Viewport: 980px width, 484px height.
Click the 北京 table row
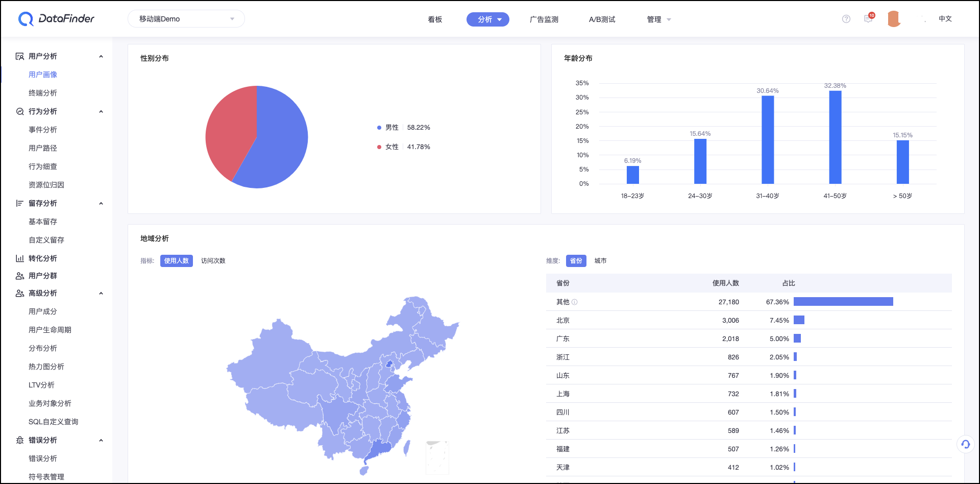pyautogui.click(x=749, y=320)
